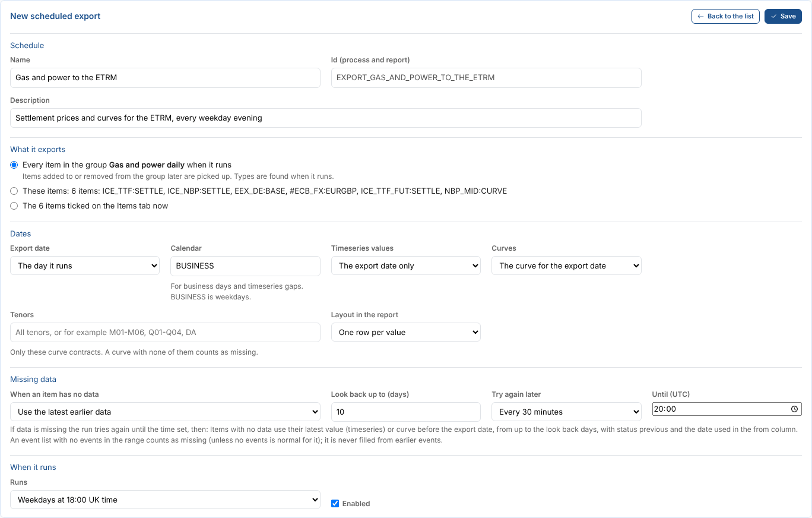The height and width of the screenshot is (518, 812).
Task: Click the 'New scheduled export' heading
Action: click(x=55, y=16)
